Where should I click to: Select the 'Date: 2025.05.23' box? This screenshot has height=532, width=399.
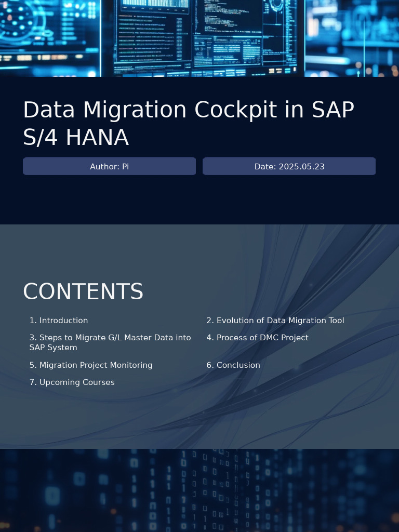289,166
